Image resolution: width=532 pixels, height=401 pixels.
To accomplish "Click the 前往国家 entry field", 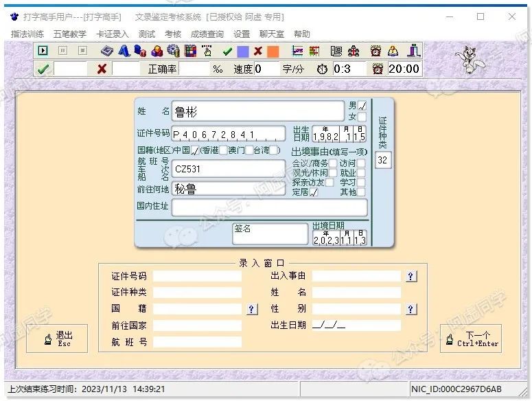I will coord(197,325).
